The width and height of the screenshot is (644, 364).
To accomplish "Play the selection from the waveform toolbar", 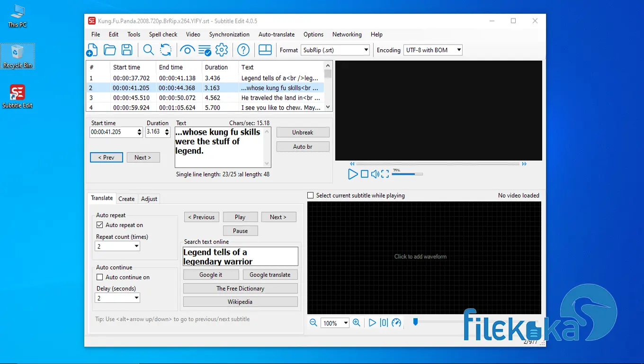I will coord(372,323).
